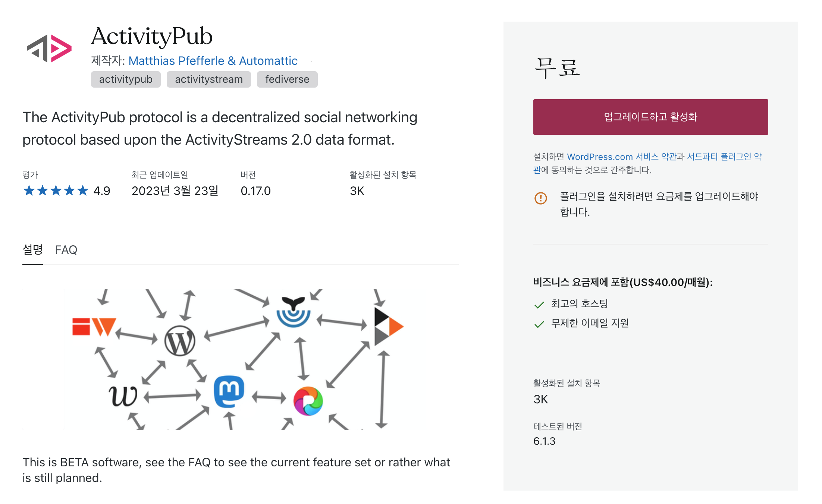The height and width of the screenshot is (504, 822).
Task: Select the fediverse tag
Action: point(287,79)
